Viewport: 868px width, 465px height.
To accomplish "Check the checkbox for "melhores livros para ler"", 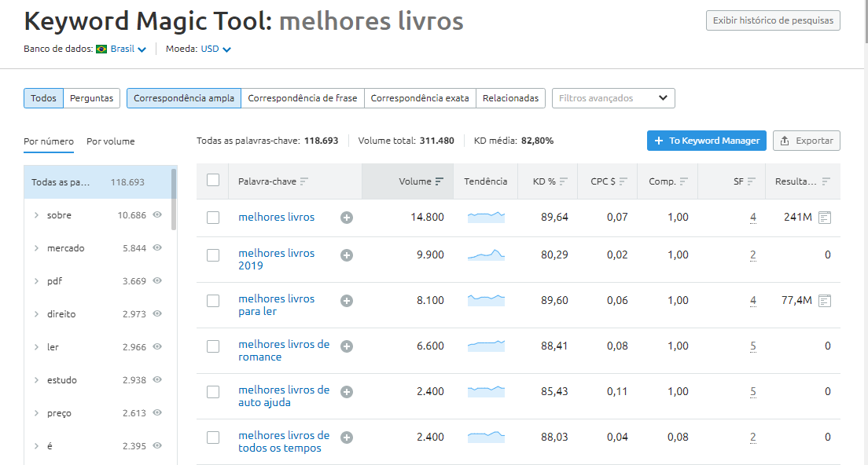I will pyautogui.click(x=213, y=301).
